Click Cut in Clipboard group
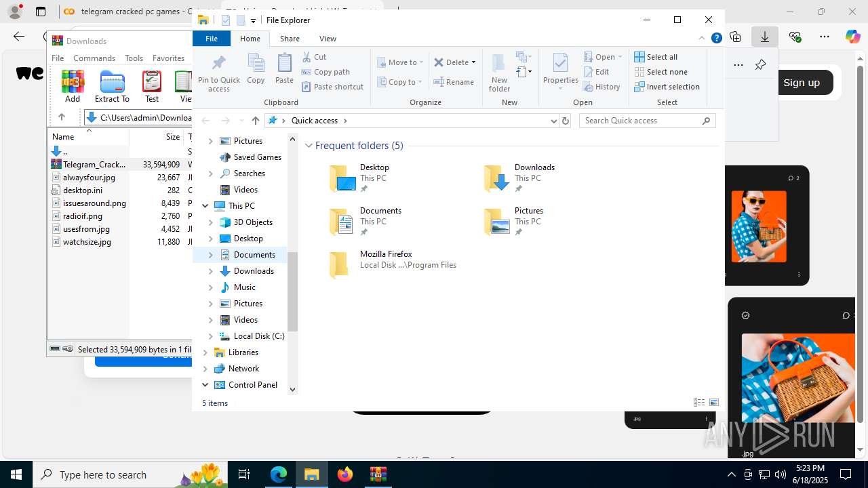 pos(315,57)
